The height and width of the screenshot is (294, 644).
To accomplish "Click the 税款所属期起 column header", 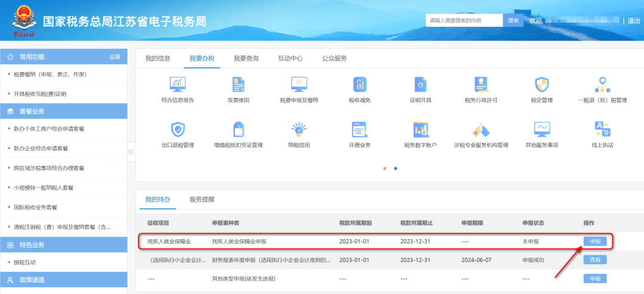I will [x=355, y=223].
